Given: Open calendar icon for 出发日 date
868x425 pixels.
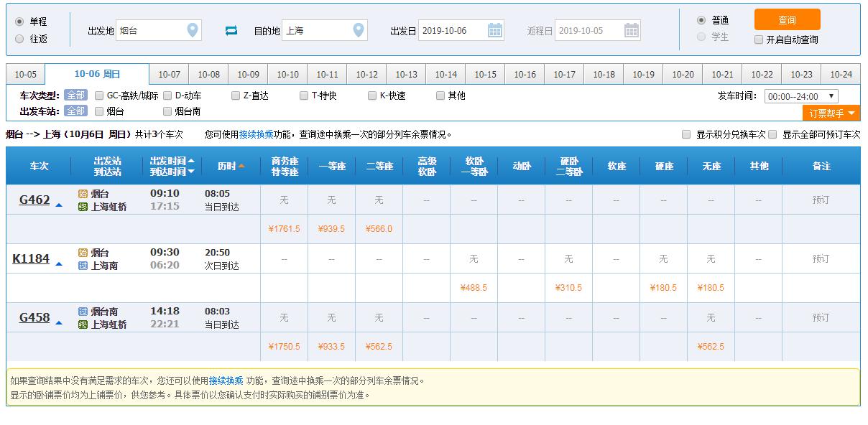Looking at the screenshot, I should (x=495, y=30).
